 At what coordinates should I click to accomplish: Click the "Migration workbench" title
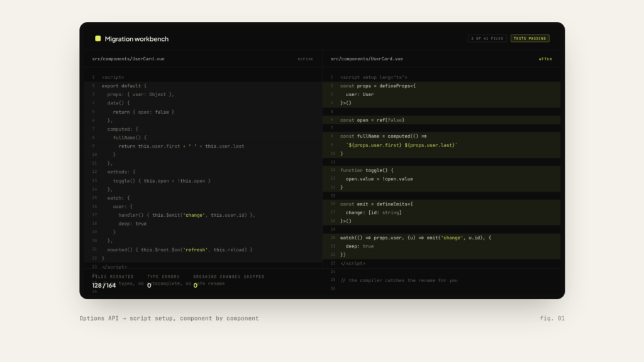pyautogui.click(x=136, y=39)
